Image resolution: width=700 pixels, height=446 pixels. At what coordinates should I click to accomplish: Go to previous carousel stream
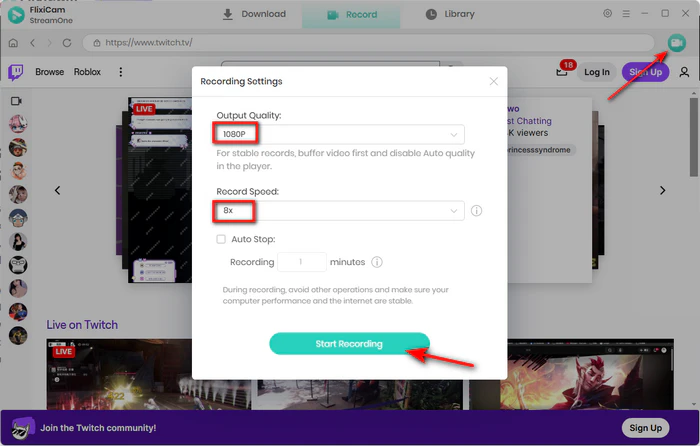(x=58, y=191)
